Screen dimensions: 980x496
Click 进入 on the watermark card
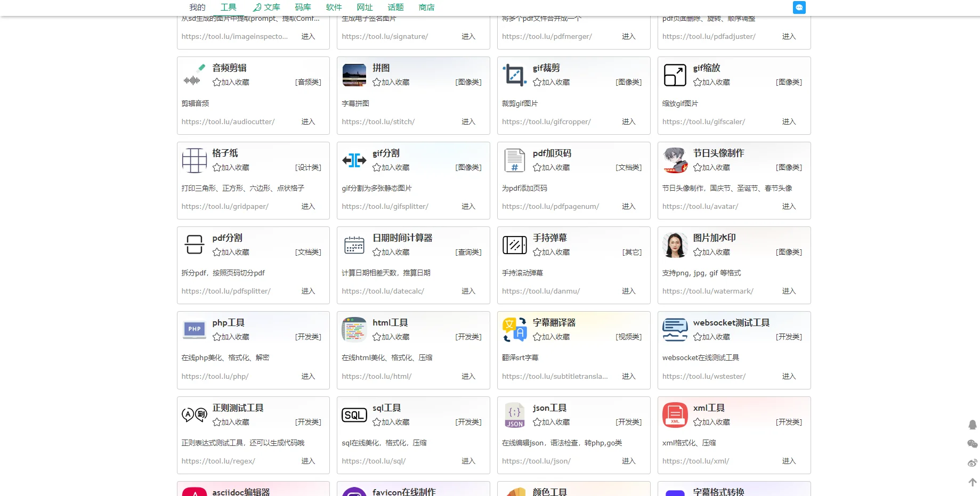[789, 291]
